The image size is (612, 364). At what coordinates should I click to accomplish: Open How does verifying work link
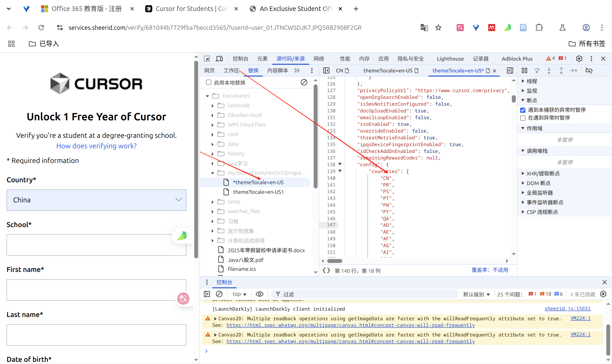click(96, 146)
